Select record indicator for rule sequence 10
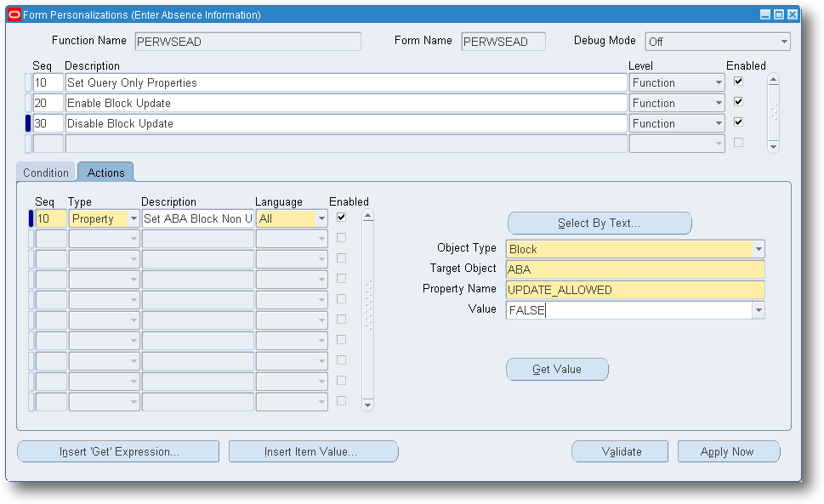The width and height of the screenshot is (824, 504). (x=28, y=83)
